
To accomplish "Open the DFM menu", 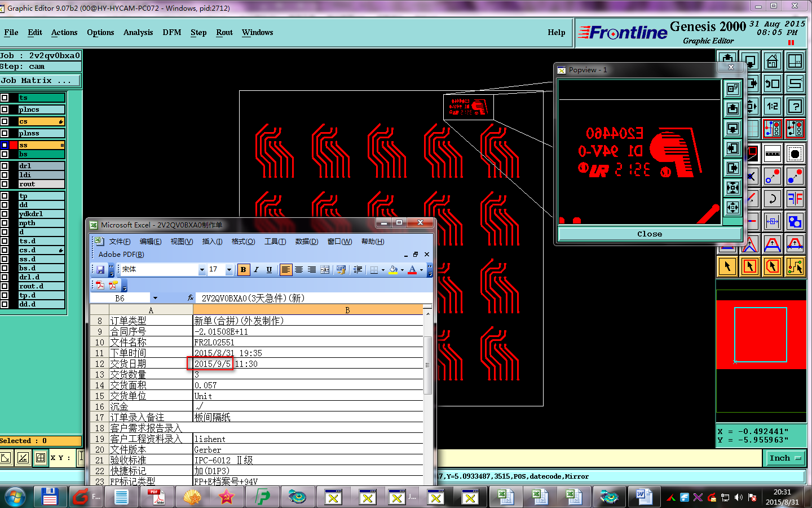I will click(x=172, y=33).
